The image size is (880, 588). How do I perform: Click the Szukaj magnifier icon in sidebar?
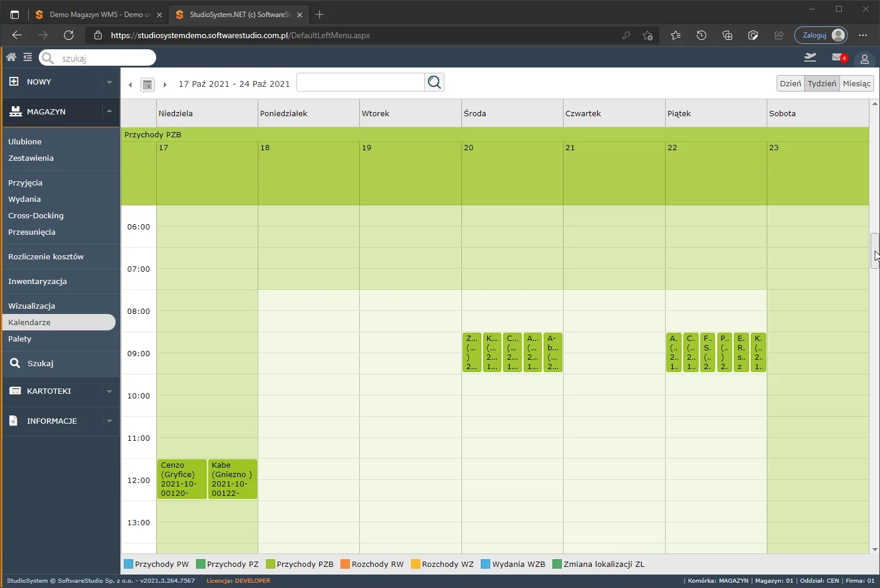pyautogui.click(x=15, y=363)
